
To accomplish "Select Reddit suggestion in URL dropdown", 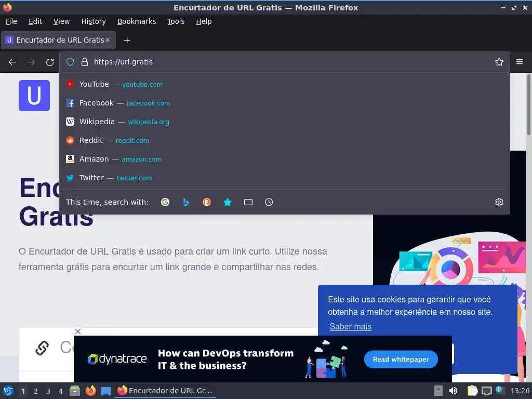I will click(284, 140).
